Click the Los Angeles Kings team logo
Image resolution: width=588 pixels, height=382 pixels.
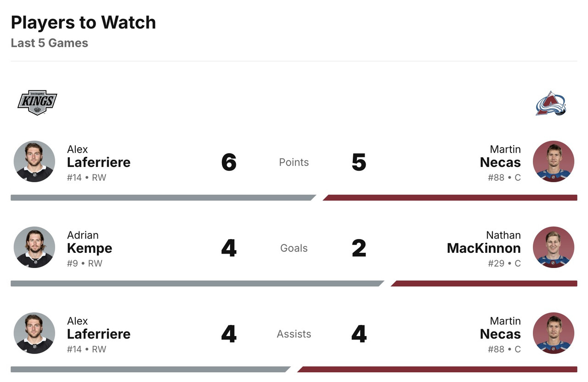[x=37, y=103]
